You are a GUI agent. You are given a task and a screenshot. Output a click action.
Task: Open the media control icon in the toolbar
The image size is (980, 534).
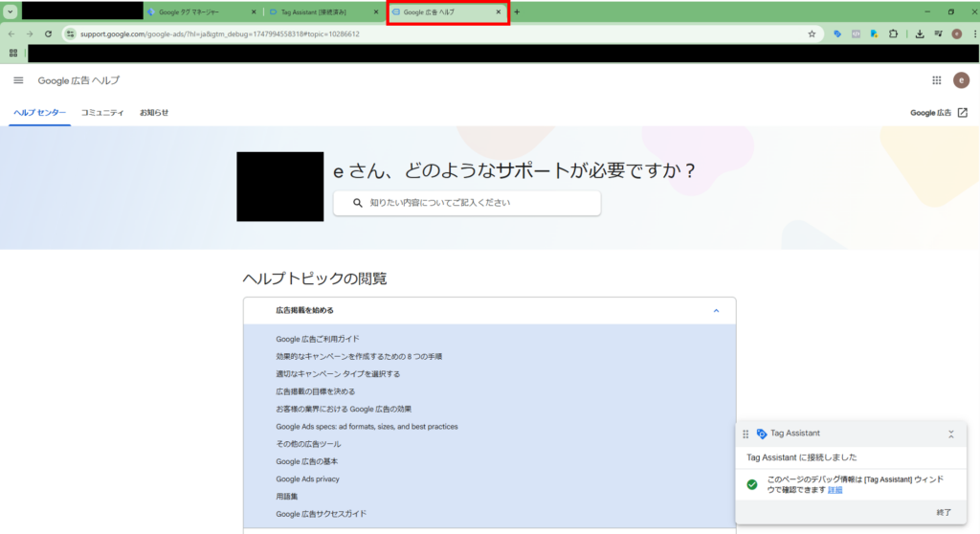coord(938,33)
